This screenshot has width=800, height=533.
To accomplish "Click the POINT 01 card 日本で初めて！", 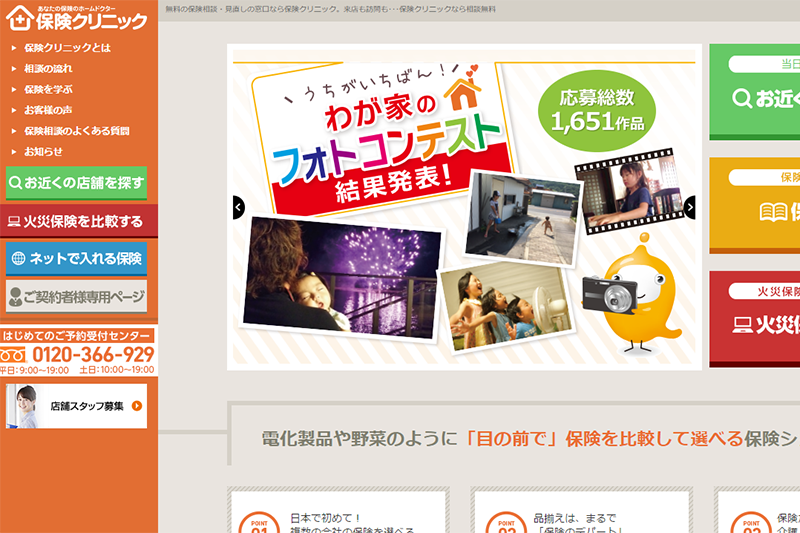I will [338, 512].
